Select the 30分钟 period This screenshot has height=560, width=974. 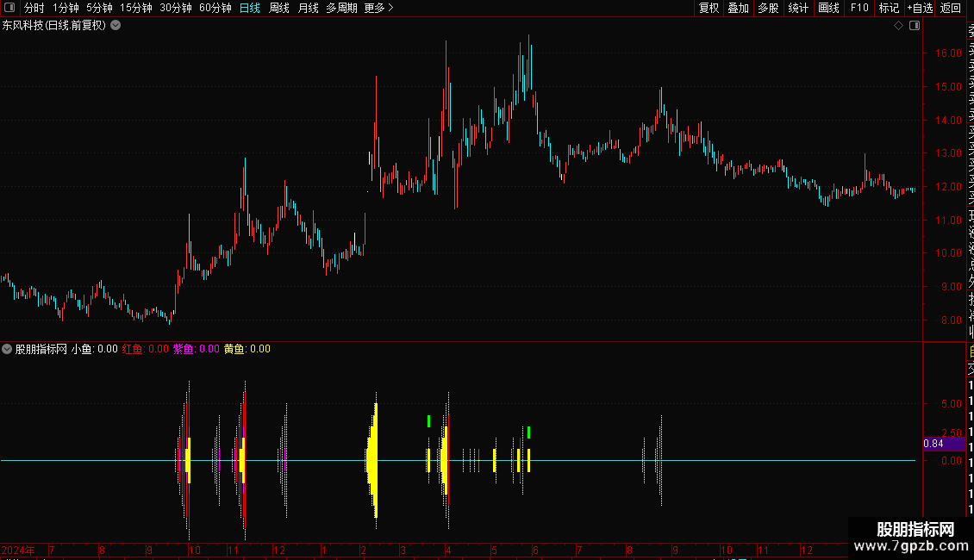(176, 8)
